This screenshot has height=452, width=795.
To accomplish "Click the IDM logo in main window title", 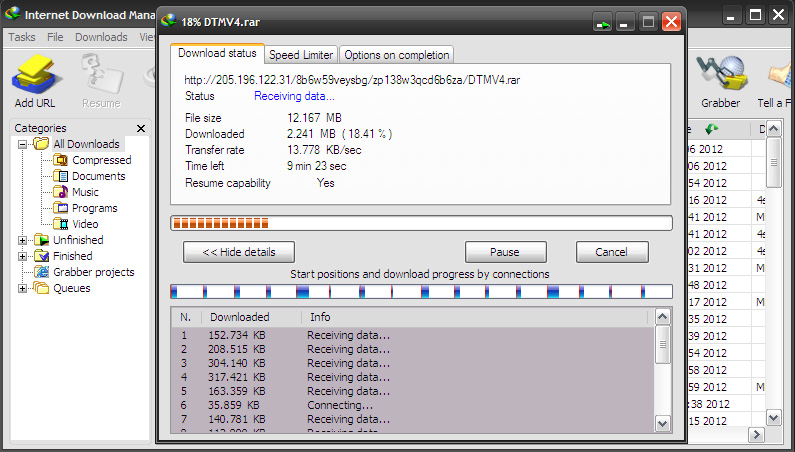I will pyautogui.click(x=12, y=14).
